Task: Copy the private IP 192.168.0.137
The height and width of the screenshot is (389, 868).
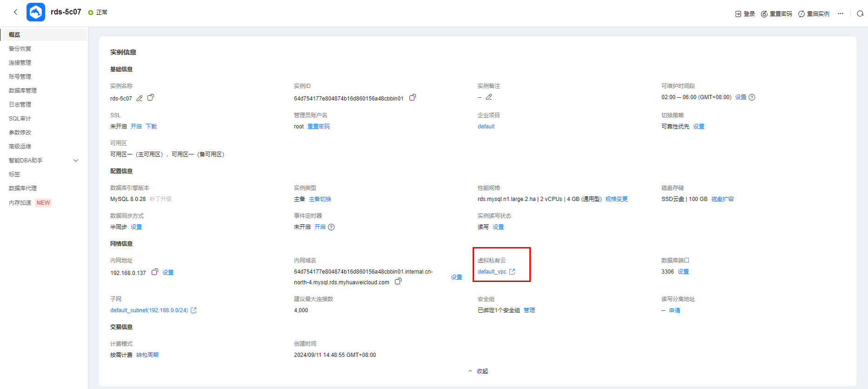Action: pyautogui.click(x=155, y=272)
